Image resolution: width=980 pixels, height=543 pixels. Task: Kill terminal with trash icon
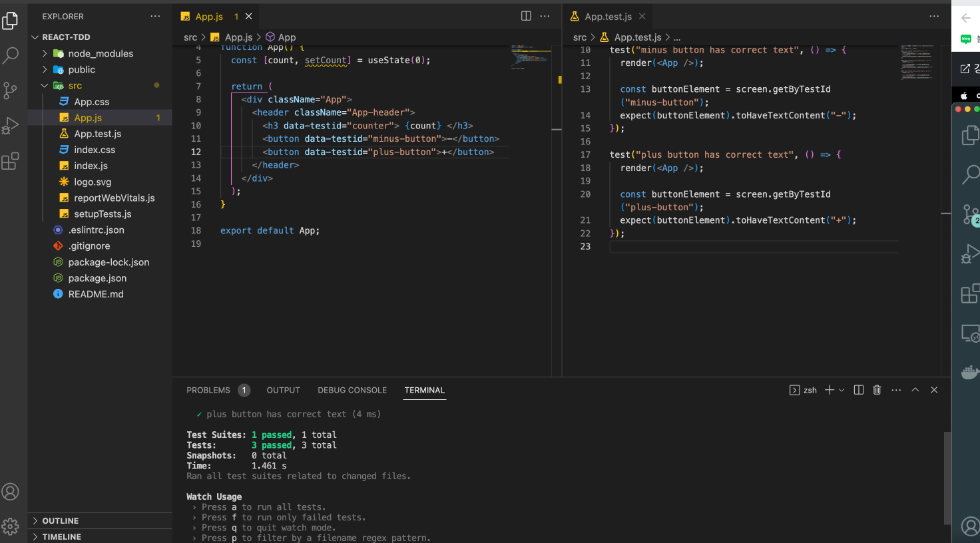[x=877, y=390]
